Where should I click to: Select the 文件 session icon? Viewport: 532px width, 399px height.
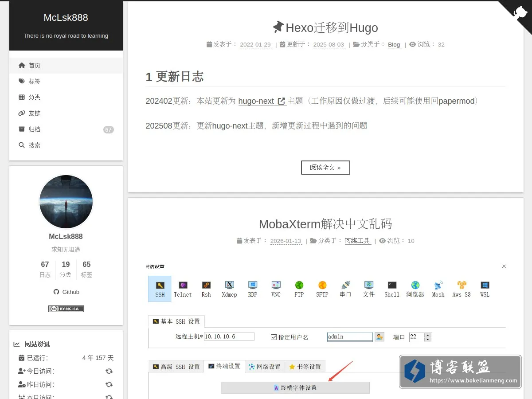click(369, 289)
